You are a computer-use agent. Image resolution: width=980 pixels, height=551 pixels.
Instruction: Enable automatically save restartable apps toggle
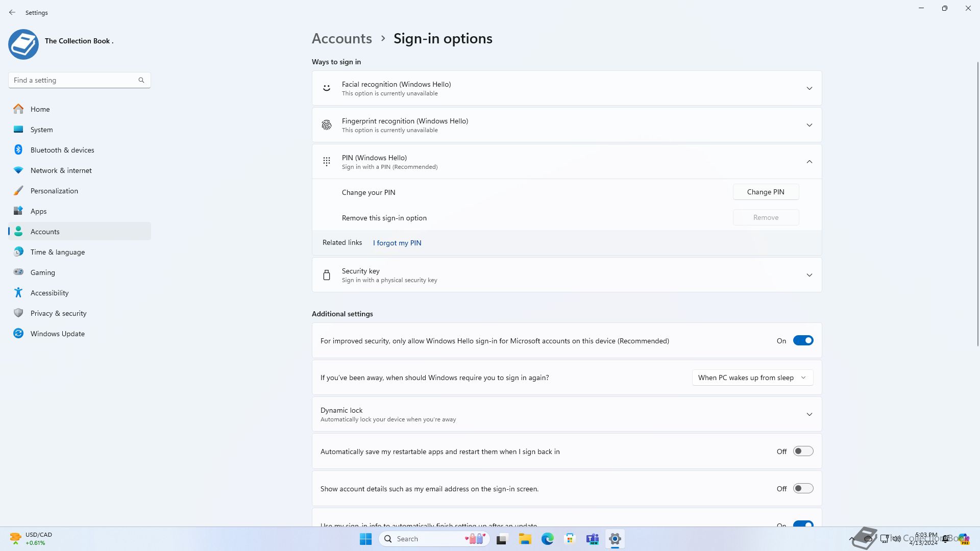click(x=803, y=452)
